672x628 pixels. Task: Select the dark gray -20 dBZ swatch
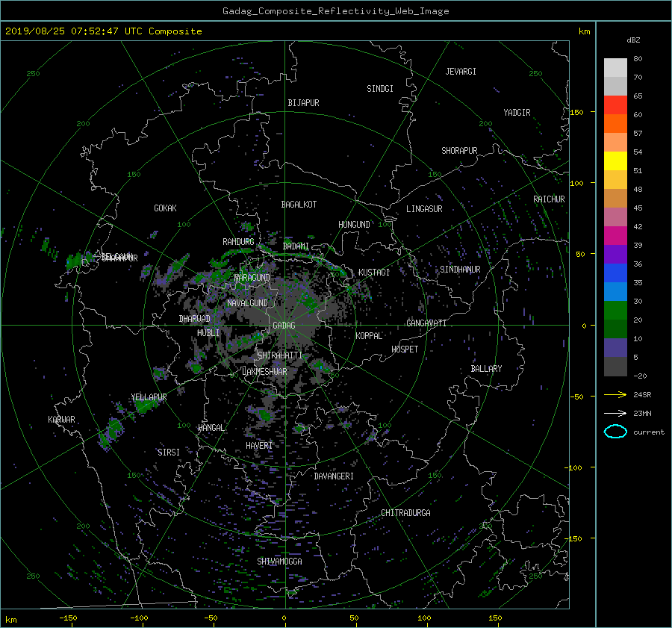click(x=615, y=367)
